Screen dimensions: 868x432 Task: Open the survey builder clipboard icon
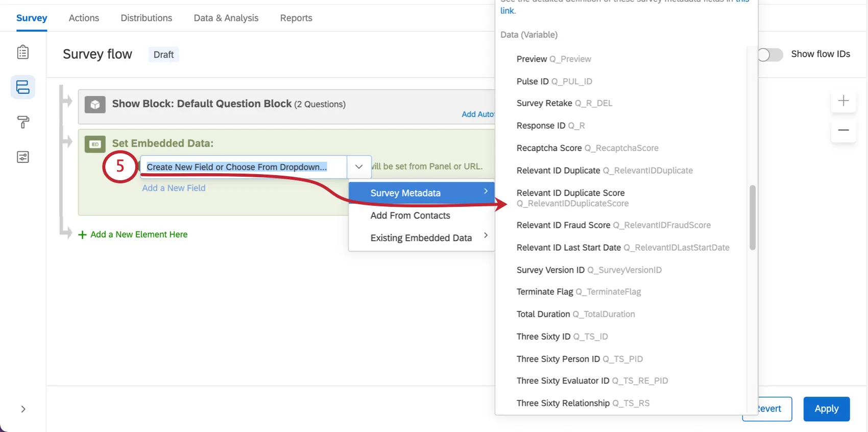(23, 52)
